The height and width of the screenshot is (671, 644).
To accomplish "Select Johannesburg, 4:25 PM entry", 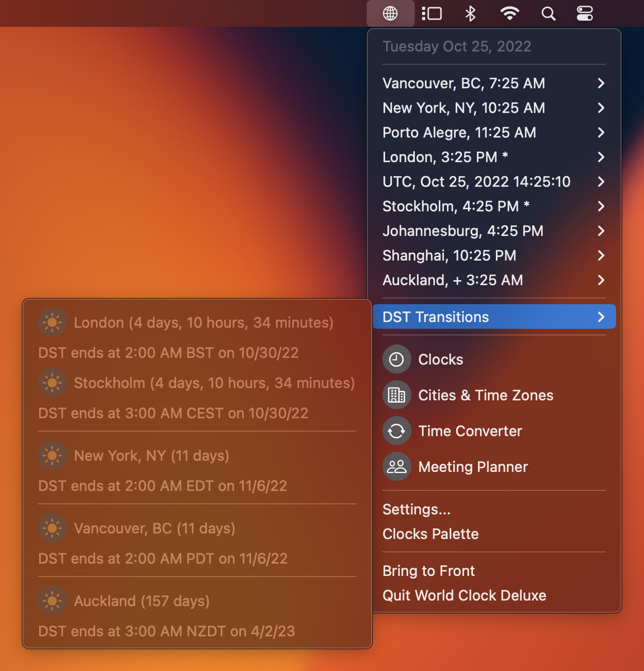I will pyautogui.click(x=494, y=231).
